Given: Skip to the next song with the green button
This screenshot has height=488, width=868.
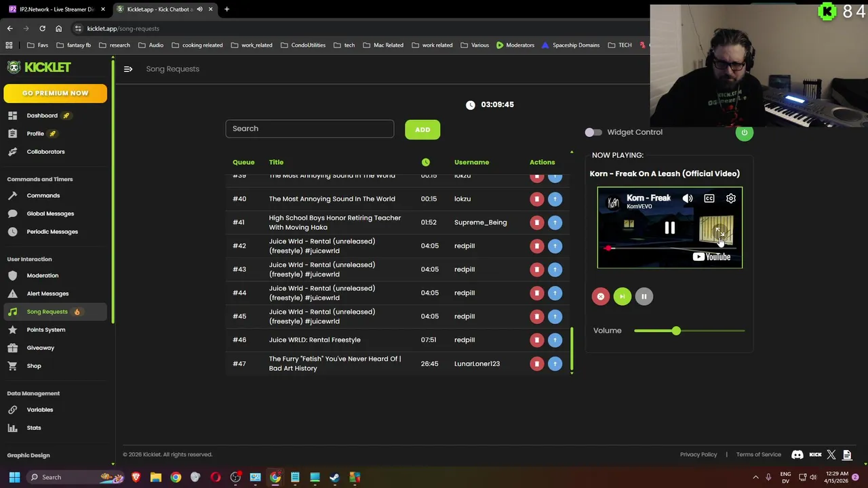Looking at the screenshot, I should (x=622, y=296).
